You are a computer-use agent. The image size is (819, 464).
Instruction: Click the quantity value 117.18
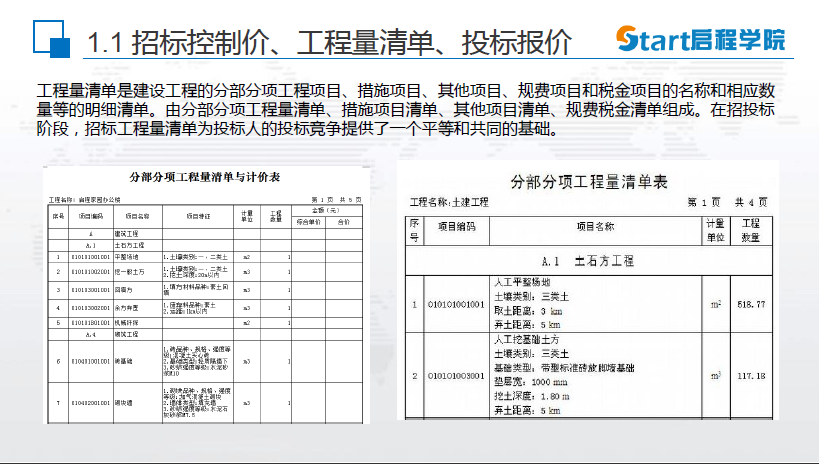(749, 376)
